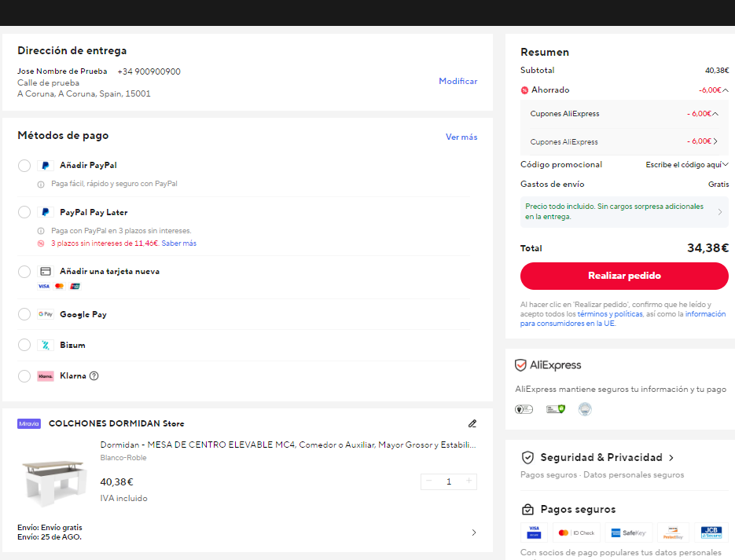Increase product quantity with plus button
735x560 pixels.
click(x=469, y=481)
